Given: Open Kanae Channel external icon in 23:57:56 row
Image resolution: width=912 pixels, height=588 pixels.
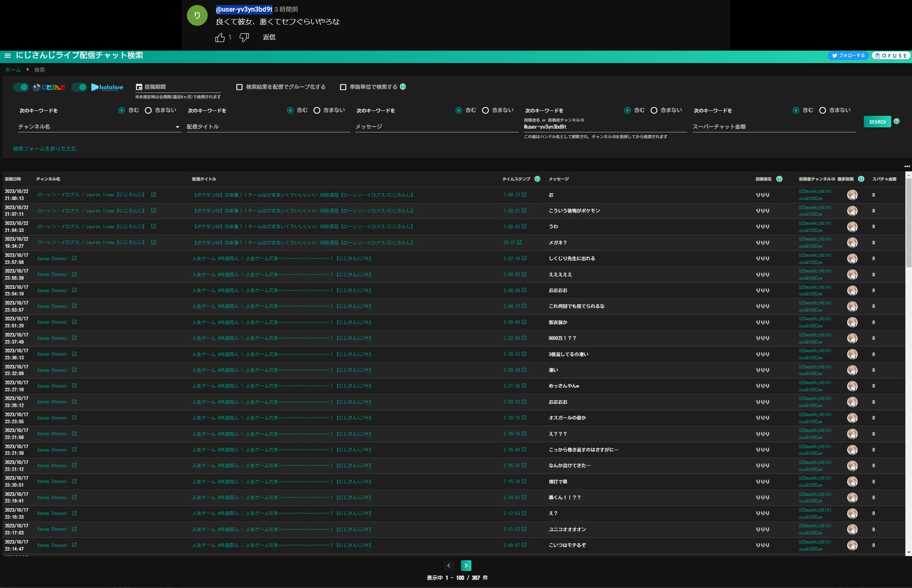Looking at the screenshot, I should (x=74, y=258).
